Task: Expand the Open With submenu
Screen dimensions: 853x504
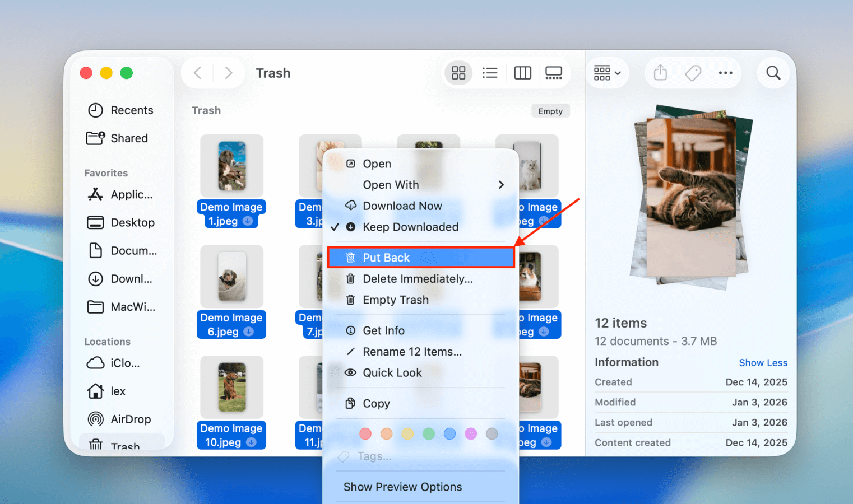Action: 391,184
